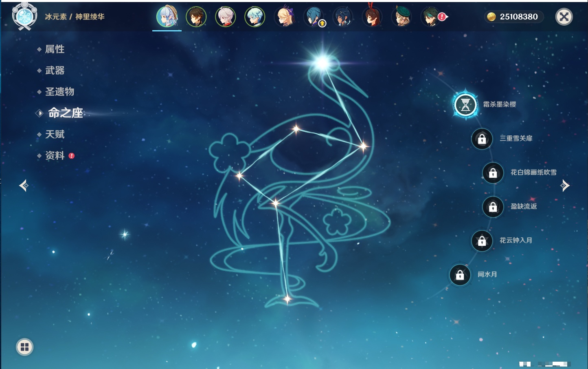Click the Mora balance 25108380
The height and width of the screenshot is (369, 588).
click(x=514, y=17)
